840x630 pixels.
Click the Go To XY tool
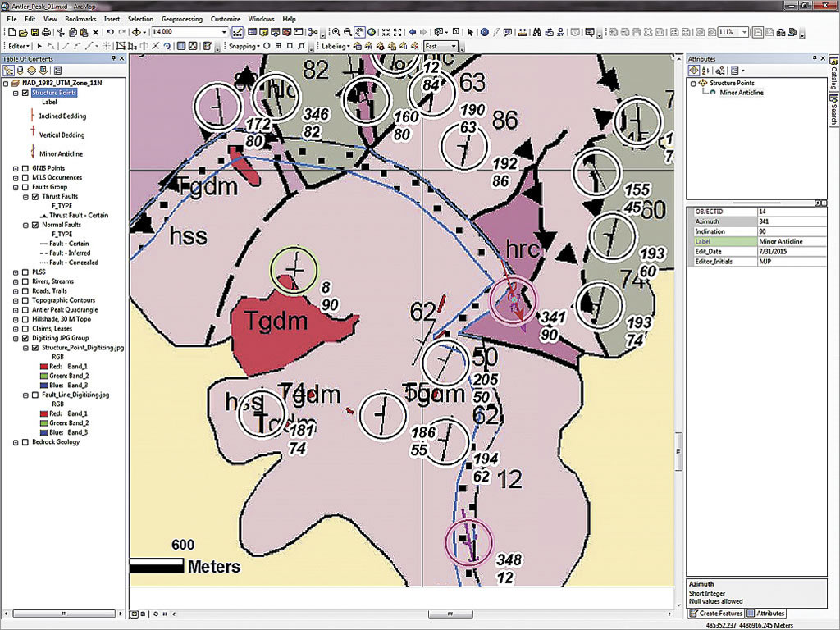(559, 31)
